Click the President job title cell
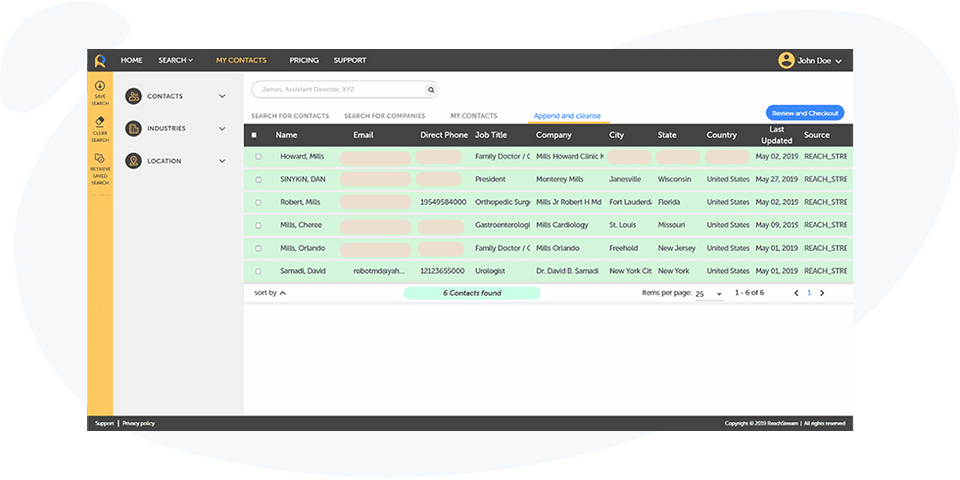 coord(490,179)
